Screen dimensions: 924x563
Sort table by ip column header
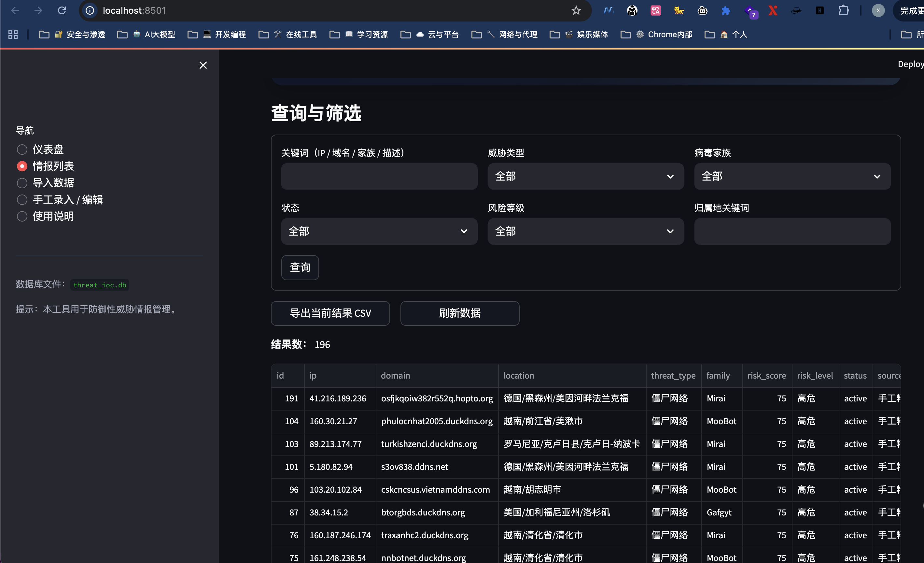point(340,375)
